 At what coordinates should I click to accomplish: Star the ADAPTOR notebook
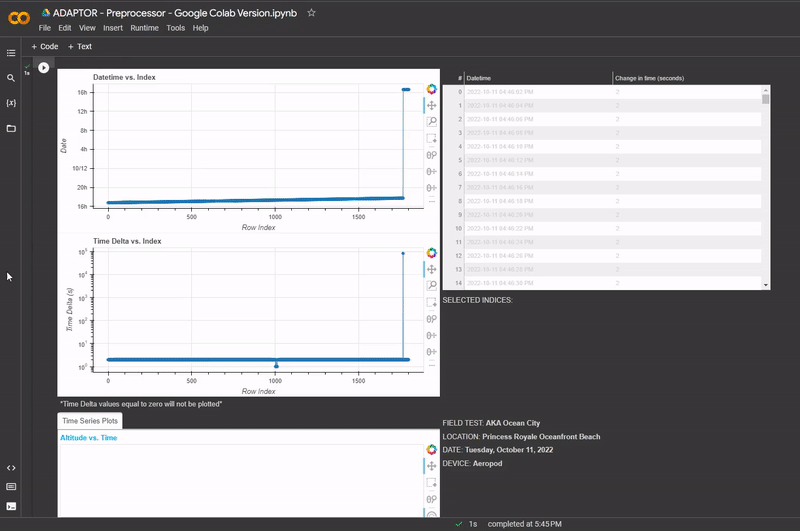click(311, 13)
